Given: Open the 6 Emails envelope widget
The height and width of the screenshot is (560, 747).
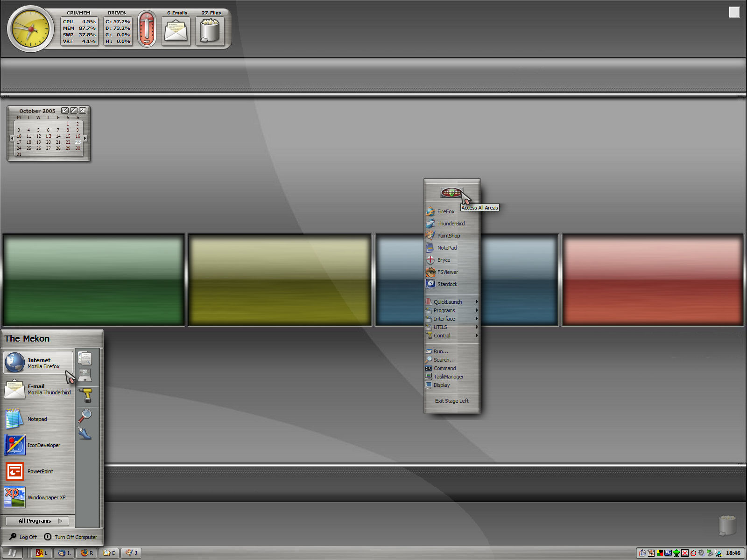Looking at the screenshot, I should pos(176,31).
